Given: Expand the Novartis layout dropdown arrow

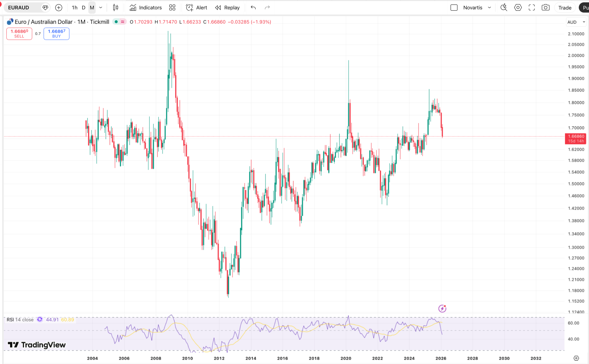Looking at the screenshot, I should pos(489,8).
